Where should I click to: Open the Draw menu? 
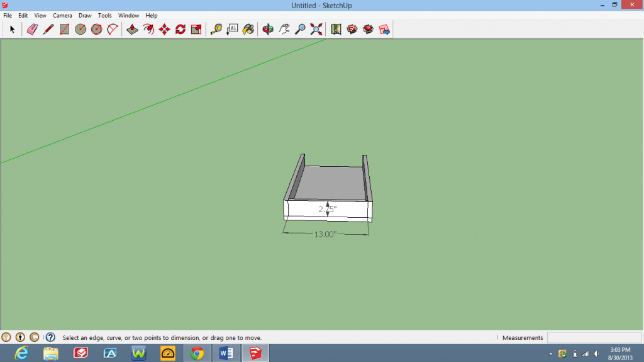tap(85, 15)
